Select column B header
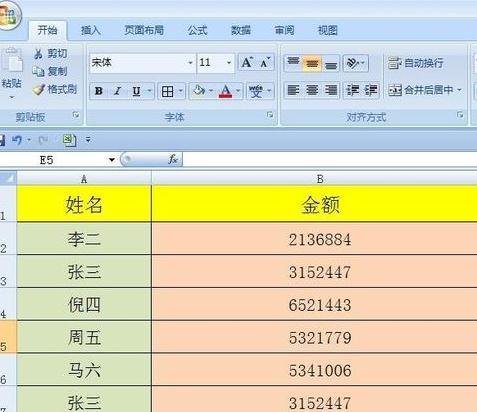 point(314,179)
